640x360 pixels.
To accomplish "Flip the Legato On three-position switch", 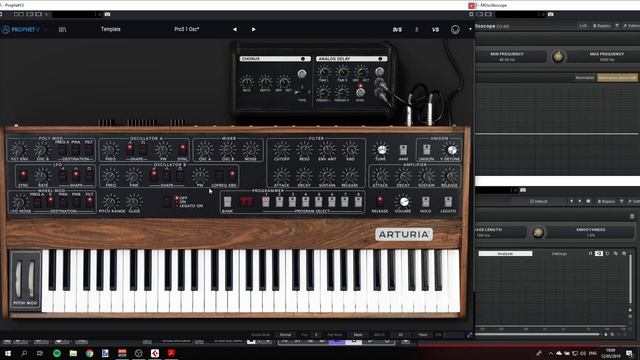I will click(x=167, y=202).
